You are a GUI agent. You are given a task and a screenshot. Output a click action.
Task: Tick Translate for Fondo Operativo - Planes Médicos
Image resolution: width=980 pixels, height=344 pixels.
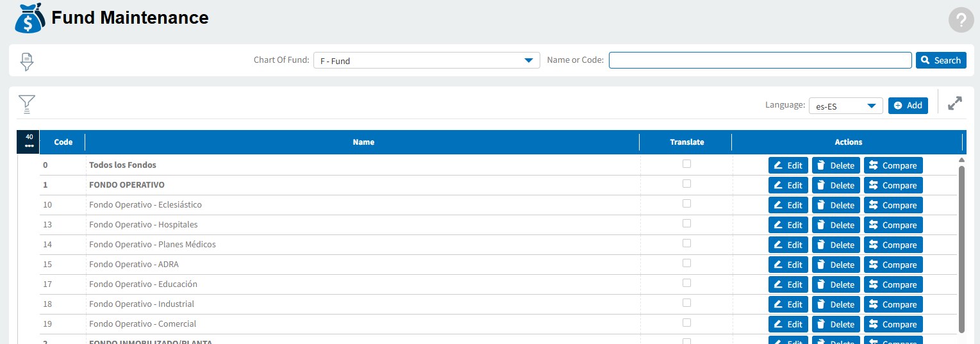[x=686, y=243]
